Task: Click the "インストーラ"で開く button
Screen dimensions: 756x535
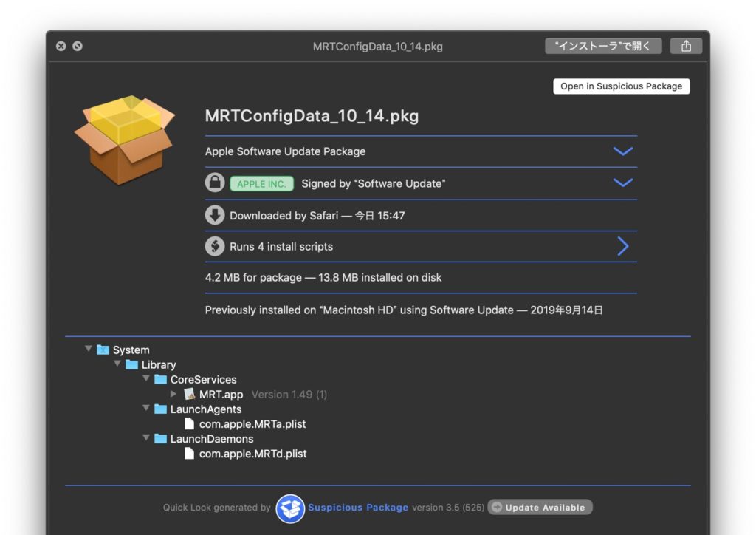Action: pyautogui.click(x=602, y=45)
